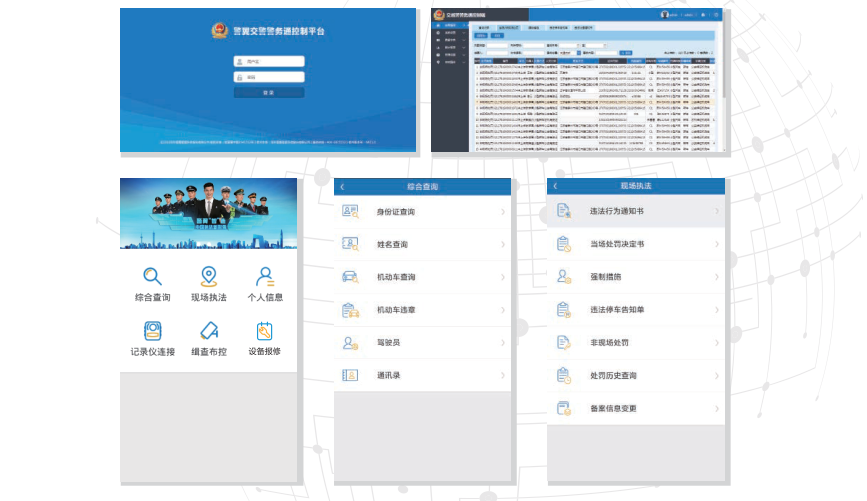Viewport: 867px width, 501px height.
Task: Tap the 驾驶员 driver icon
Action: point(350,343)
